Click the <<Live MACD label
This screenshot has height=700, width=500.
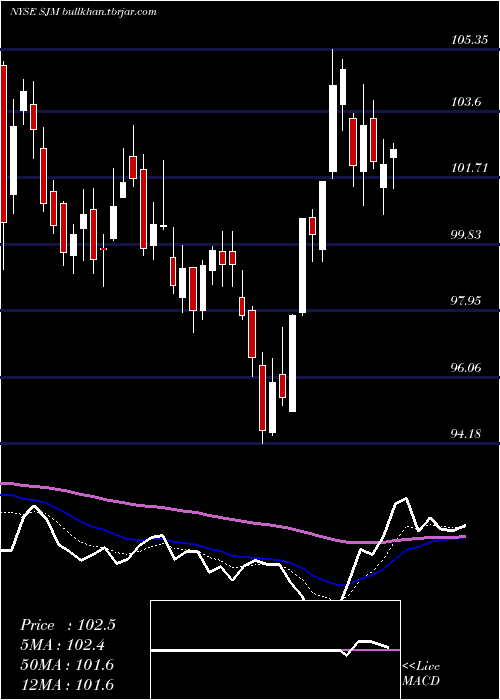(421, 674)
